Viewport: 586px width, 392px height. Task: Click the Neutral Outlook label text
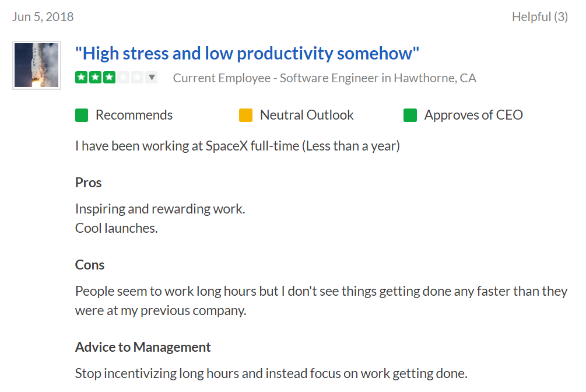click(307, 115)
